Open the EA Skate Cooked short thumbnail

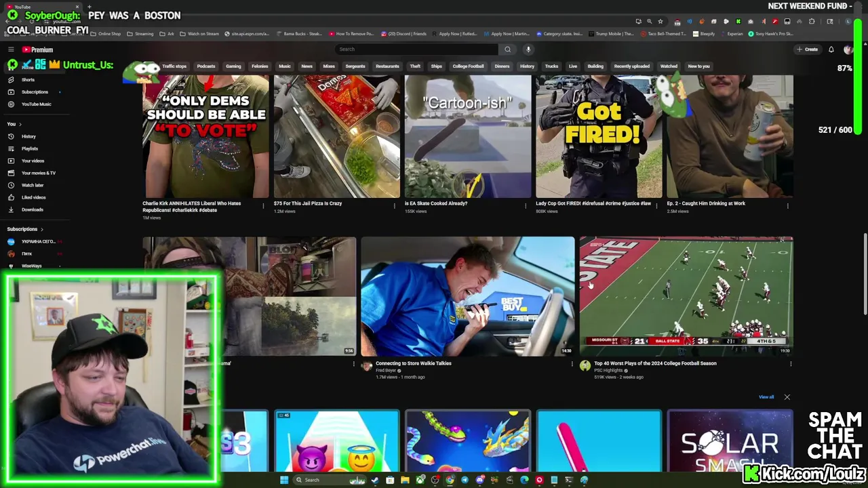point(468,136)
